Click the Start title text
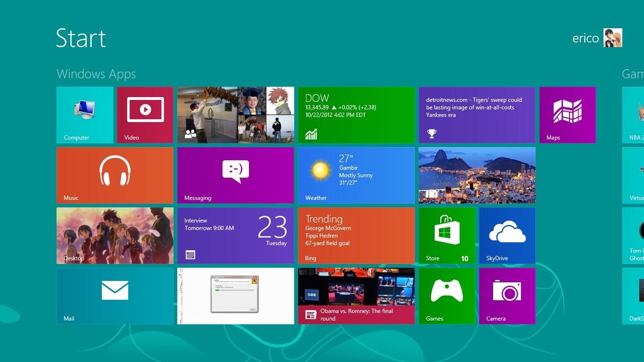 pos(81,38)
